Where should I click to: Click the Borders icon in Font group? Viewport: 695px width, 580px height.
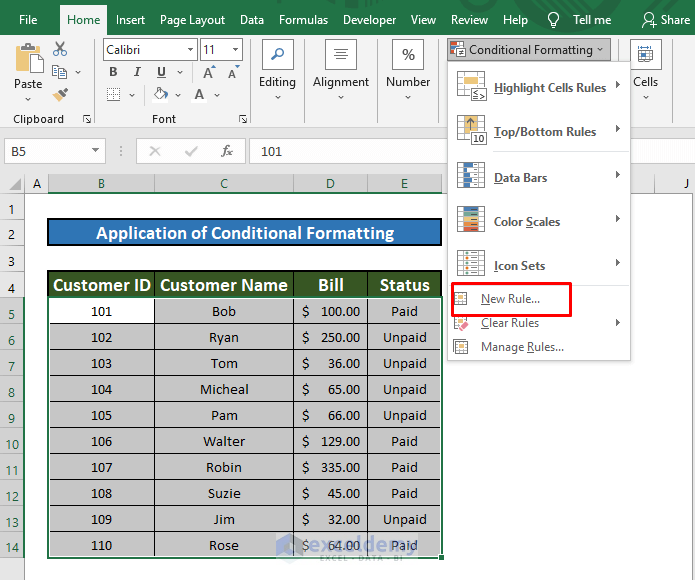[x=113, y=94]
